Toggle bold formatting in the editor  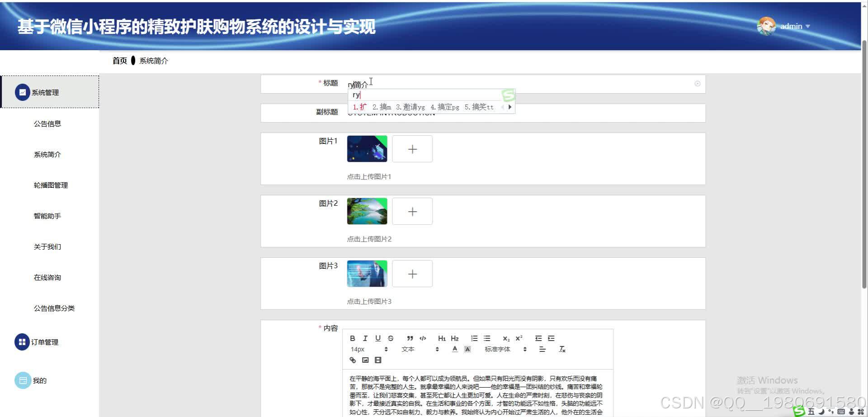pyautogui.click(x=352, y=338)
